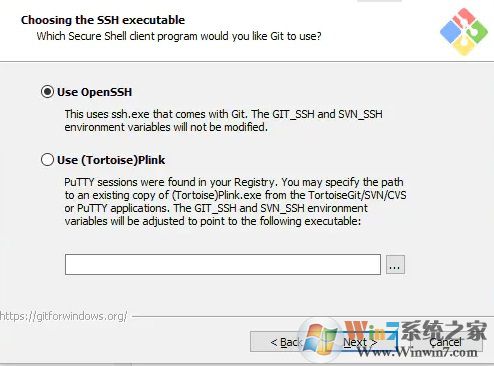This screenshot has height=366, width=494.
Task: Click the "Choosing the SSH executable" heading
Action: (103, 20)
